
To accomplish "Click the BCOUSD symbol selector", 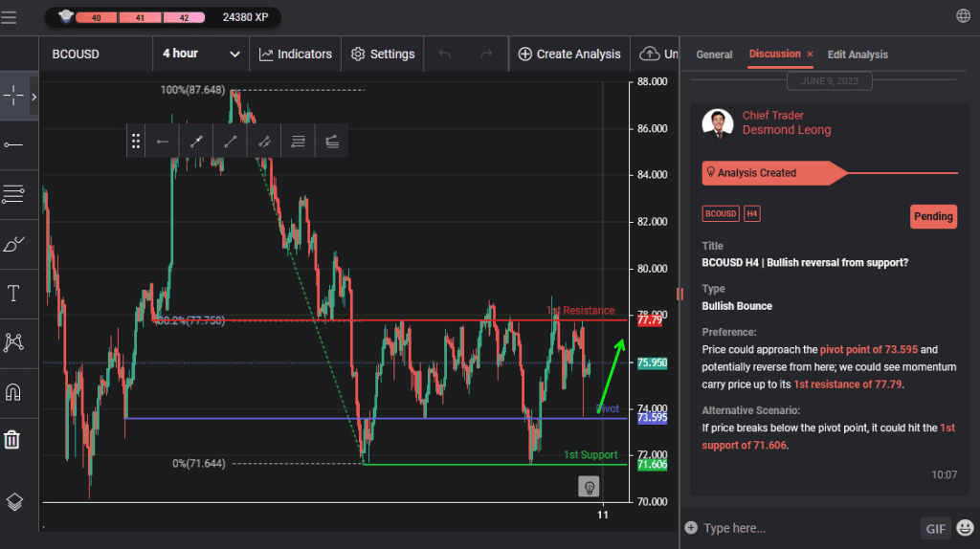I will tap(76, 55).
